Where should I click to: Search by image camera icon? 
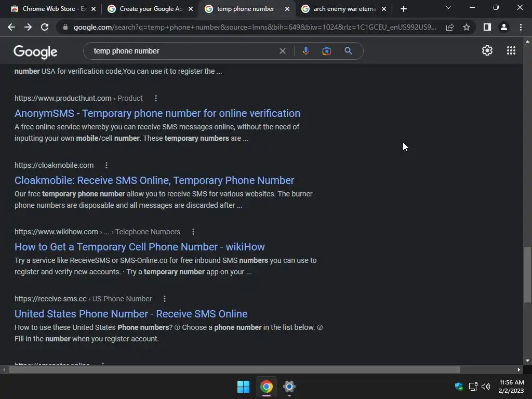point(326,51)
